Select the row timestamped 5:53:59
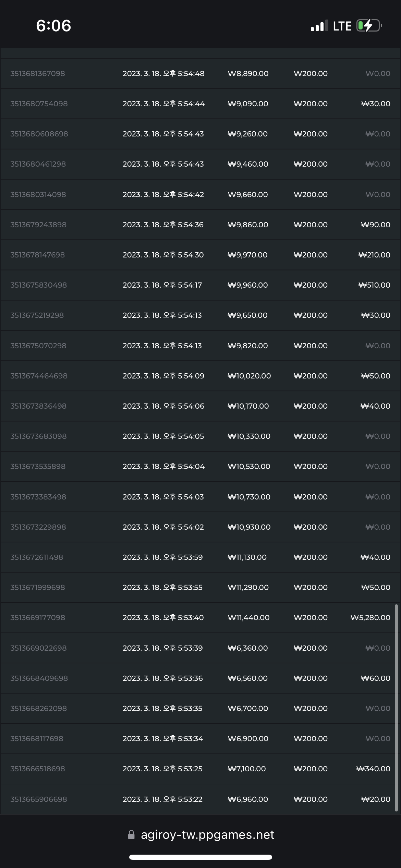Image resolution: width=401 pixels, height=868 pixels. (x=200, y=557)
